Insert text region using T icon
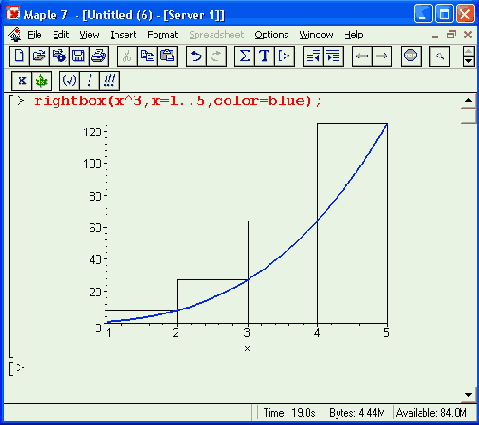The image size is (479, 425). tap(264, 56)
